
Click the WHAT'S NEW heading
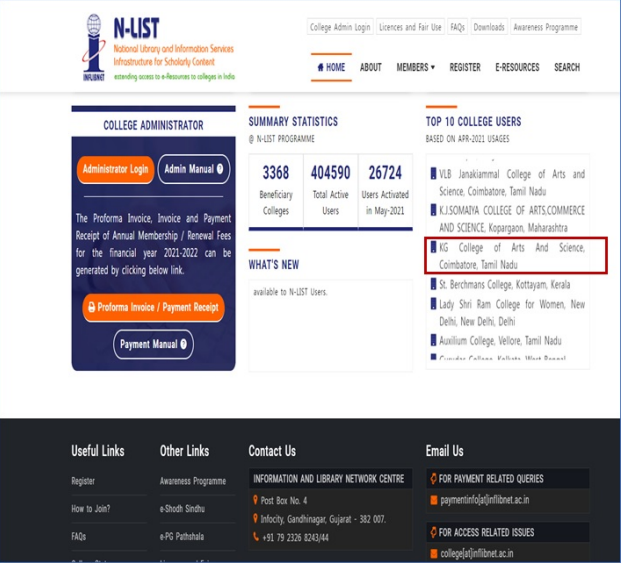(274, 265)
